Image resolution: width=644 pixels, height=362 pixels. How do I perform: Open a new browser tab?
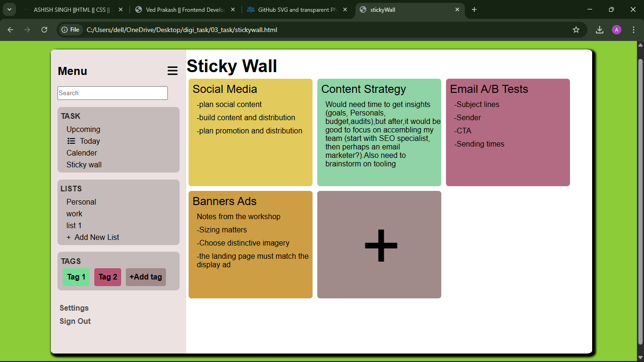[x=474, y=9]
